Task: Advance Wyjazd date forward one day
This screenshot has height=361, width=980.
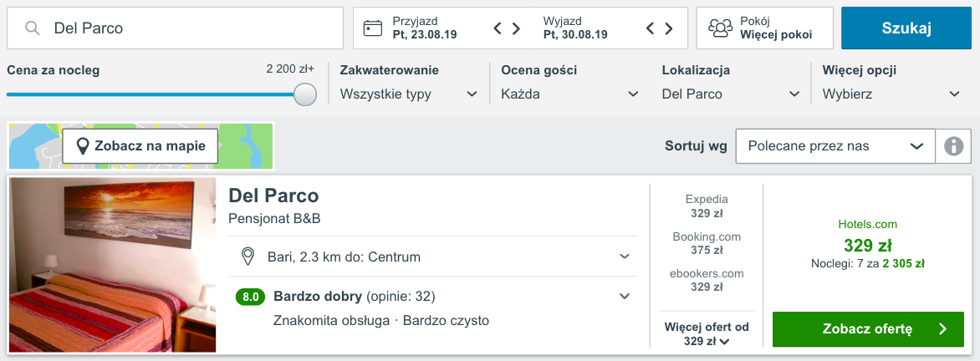Action: tap(669, 28)
